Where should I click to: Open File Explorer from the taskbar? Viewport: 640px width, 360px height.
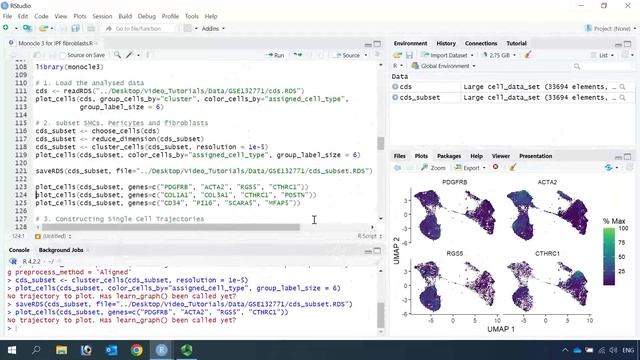62,350
